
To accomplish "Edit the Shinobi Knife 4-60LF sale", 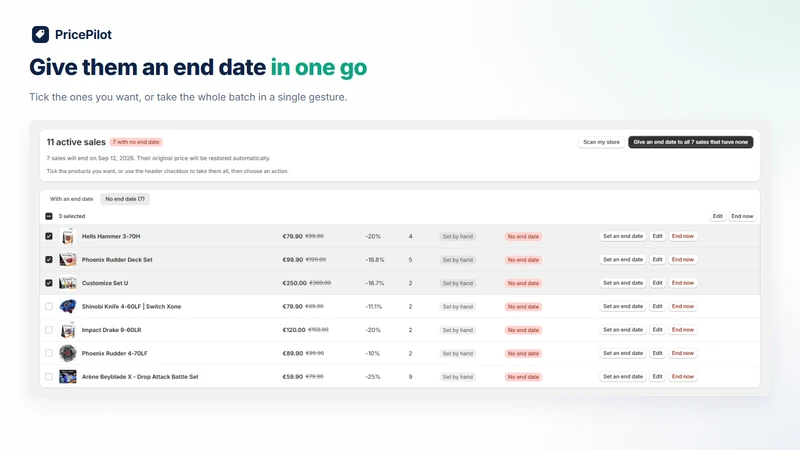I will (x=657, y=307).
